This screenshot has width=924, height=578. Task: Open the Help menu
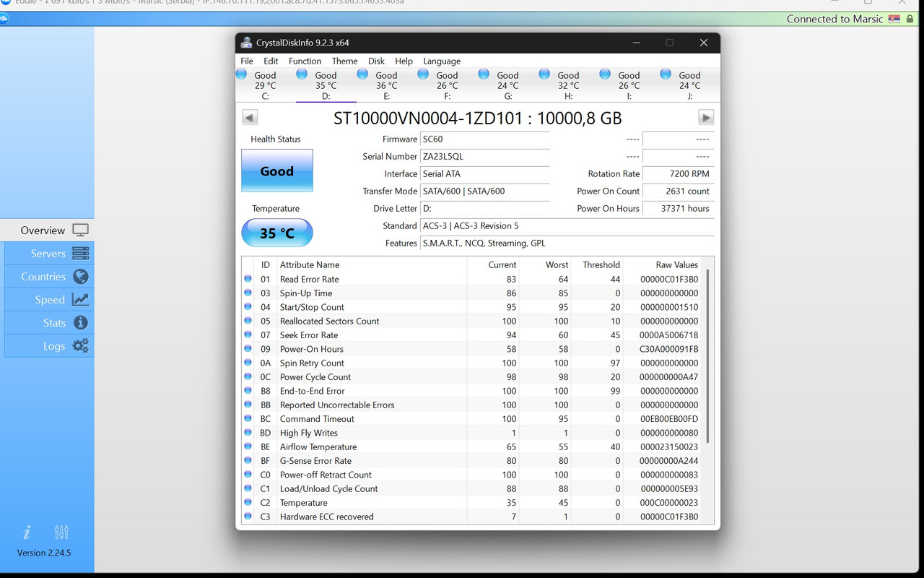pyautogui.click(x=404, y=61)
